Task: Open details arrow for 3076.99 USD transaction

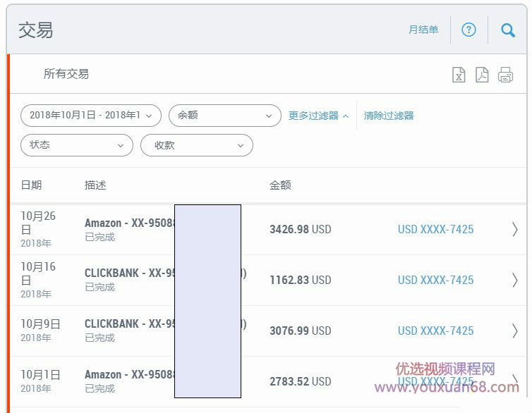Action: 514,331
